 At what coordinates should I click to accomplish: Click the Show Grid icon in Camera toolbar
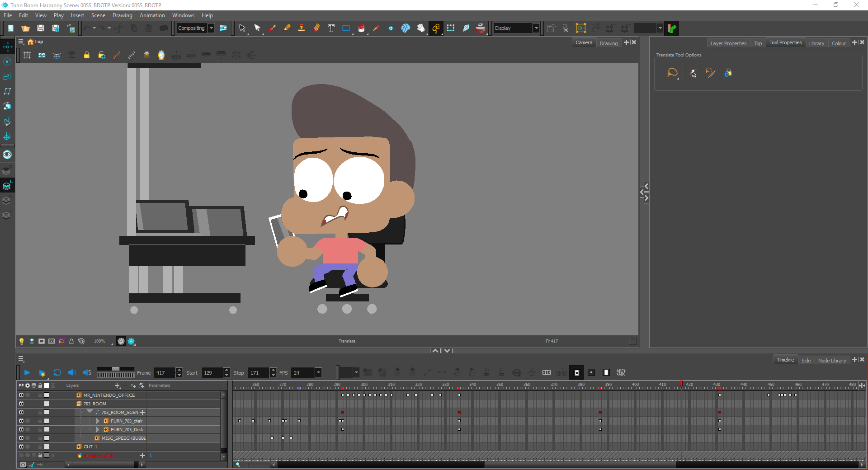click(27, 55)
